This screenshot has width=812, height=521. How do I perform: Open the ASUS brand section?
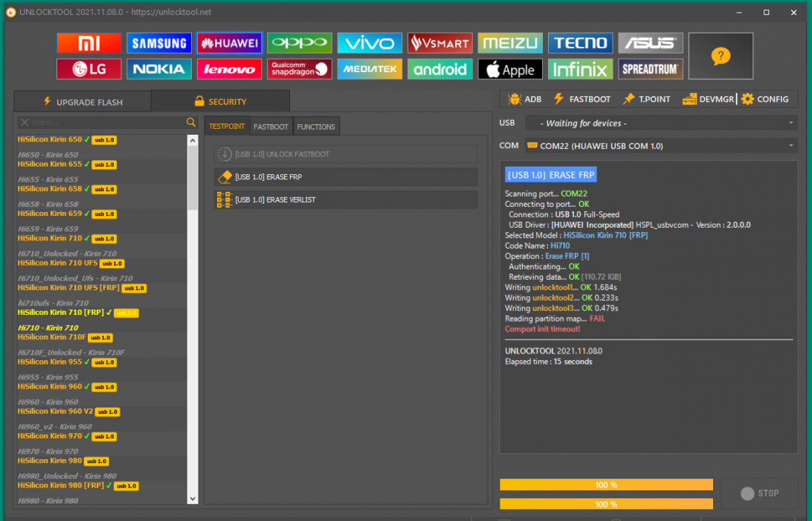(x=651, y=43)
